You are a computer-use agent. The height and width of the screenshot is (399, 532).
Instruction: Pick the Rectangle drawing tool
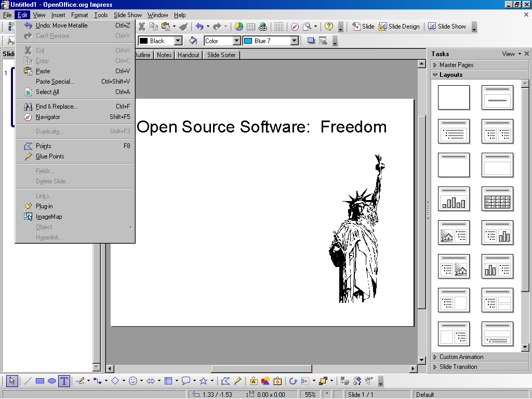40,381
